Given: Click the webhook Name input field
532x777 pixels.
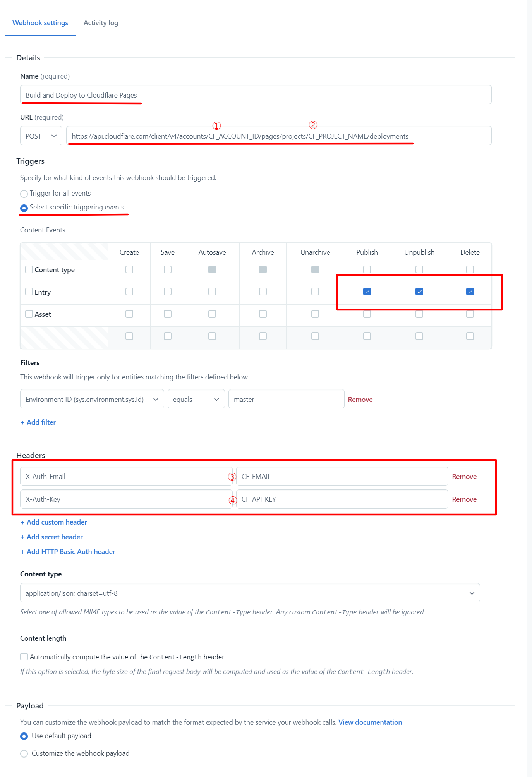Looking at the screenshot, I should tap(256, 95).
